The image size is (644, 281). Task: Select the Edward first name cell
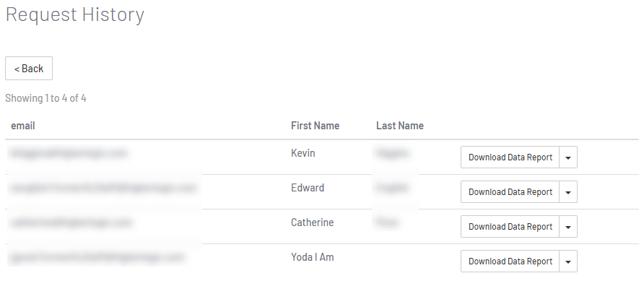click(x=308, y=188)
